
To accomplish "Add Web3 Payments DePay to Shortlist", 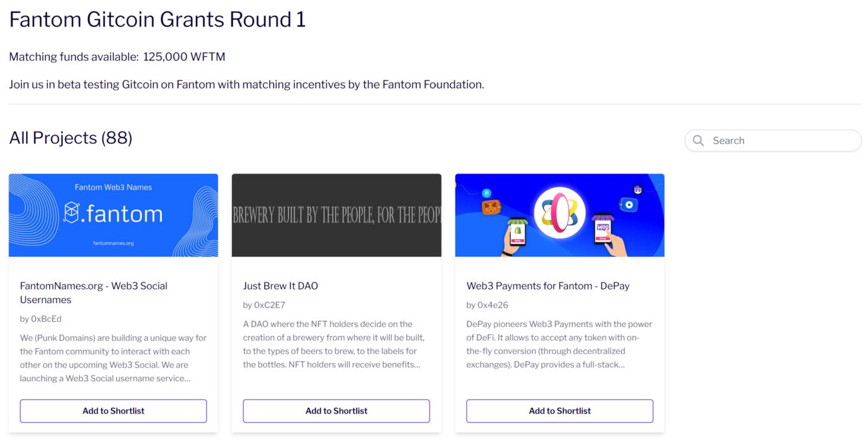I will [559, 411].
